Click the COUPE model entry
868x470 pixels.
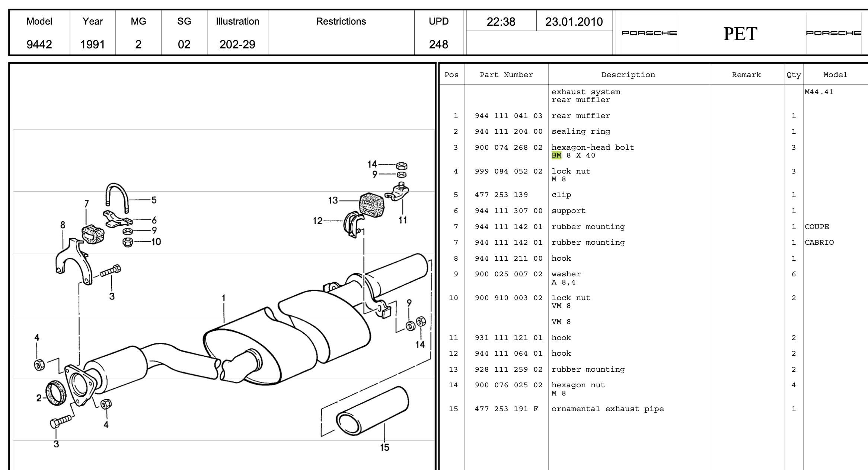click(817, 227)
